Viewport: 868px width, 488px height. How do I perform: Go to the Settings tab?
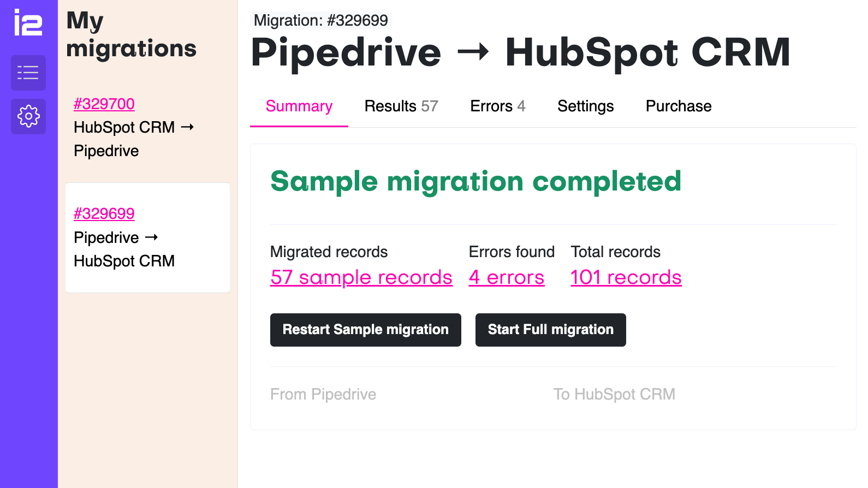coord(585,106)
